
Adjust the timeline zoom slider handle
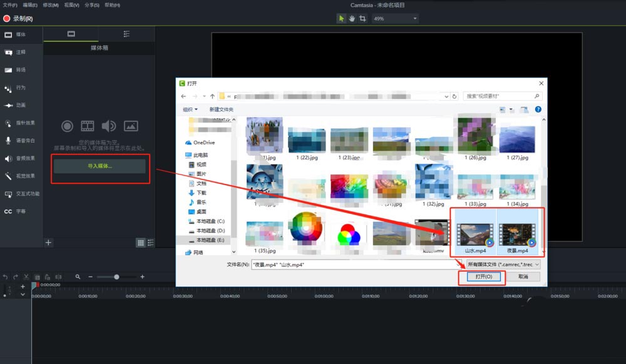[x=116, y=276]
